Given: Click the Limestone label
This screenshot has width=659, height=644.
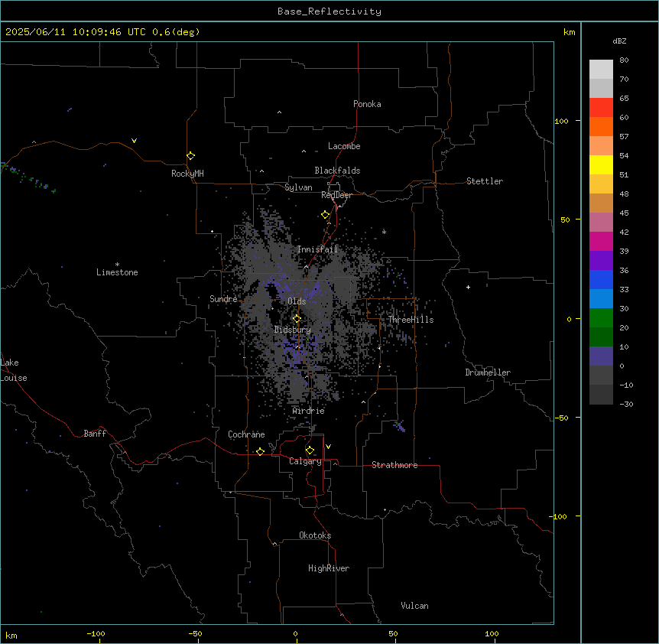Looking at the screenshot, I should [117, 272].
